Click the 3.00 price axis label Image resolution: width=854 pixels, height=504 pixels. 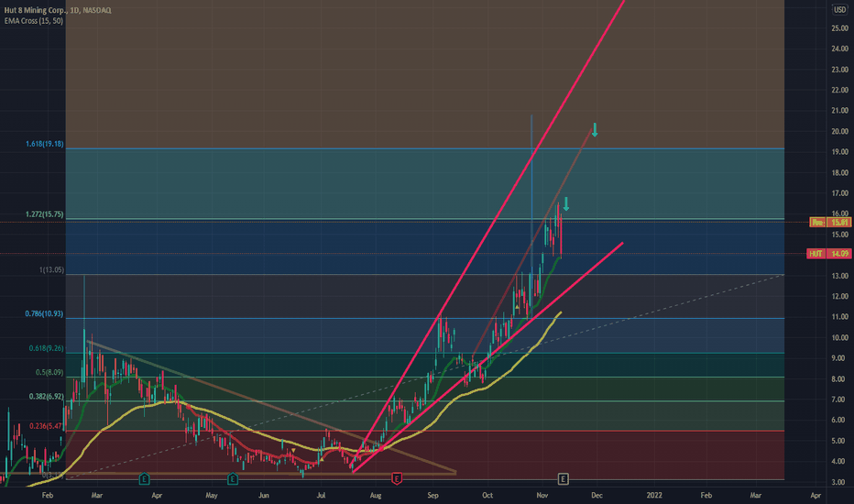(840, 482)
